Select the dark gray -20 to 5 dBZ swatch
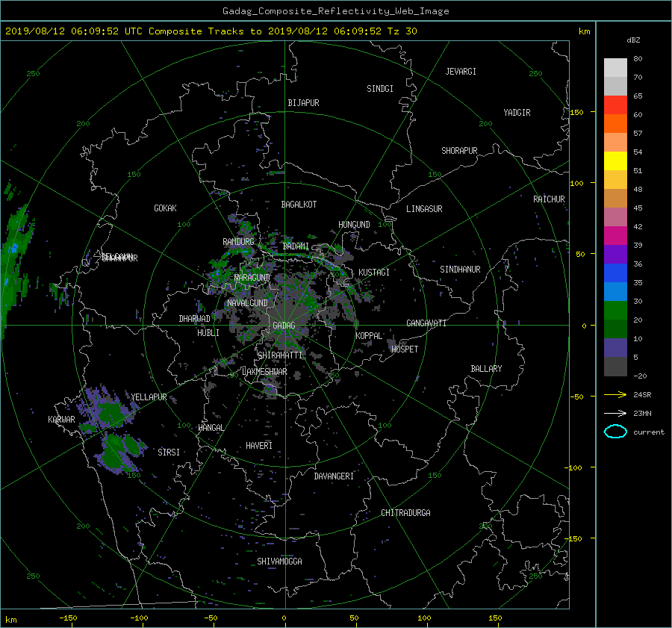Image resolution: width=672 pixels, height=628 pixels. pos(615,366)
